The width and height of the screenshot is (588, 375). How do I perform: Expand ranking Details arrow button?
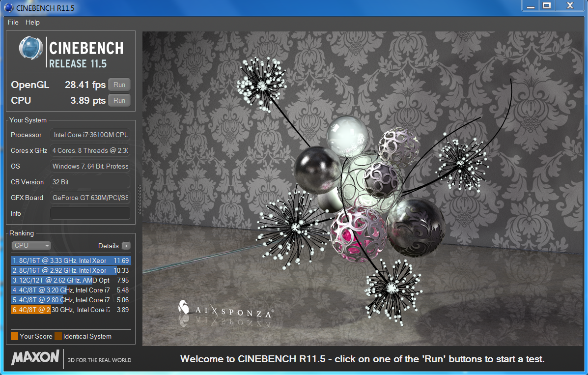[126, 246]
